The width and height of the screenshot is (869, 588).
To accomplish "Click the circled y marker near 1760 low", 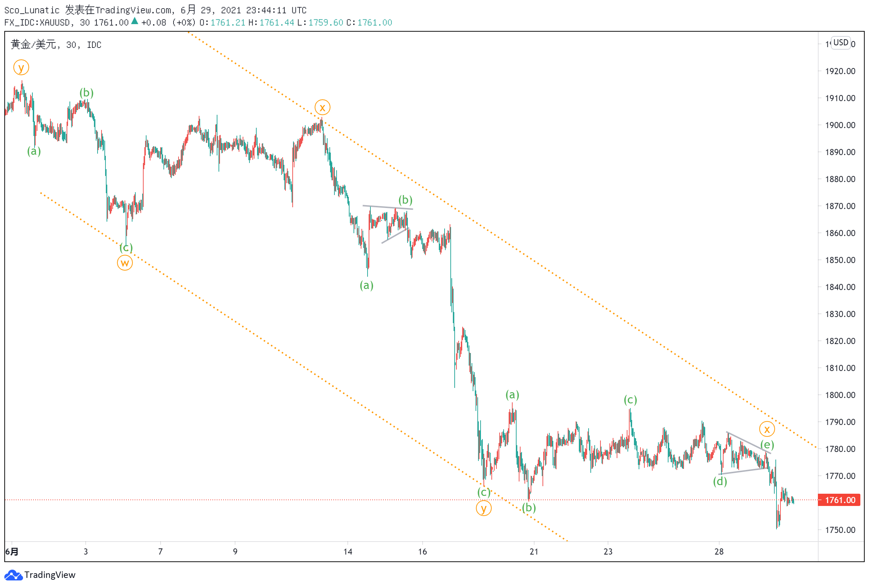I will (x=483, y=508).
